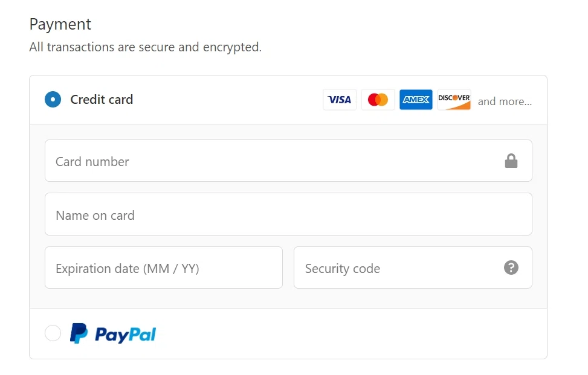The image size is (588, 375).
Task: Click the padlock icon in Card number
Action: click(x=511, y=161)
